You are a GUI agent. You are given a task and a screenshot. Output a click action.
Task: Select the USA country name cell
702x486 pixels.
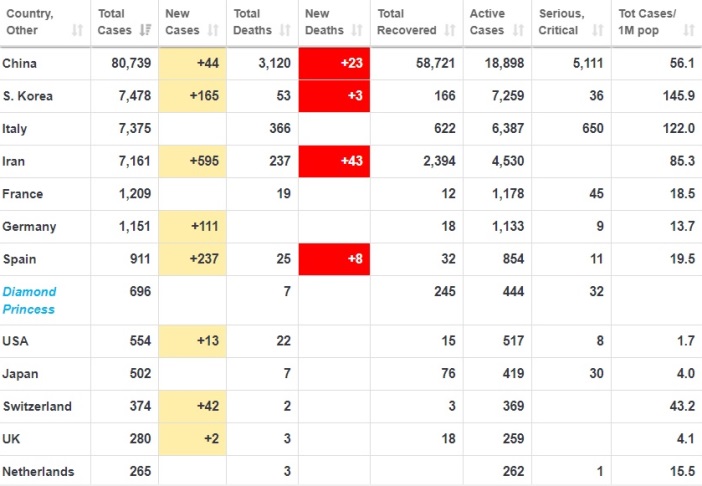coord(17,341)
